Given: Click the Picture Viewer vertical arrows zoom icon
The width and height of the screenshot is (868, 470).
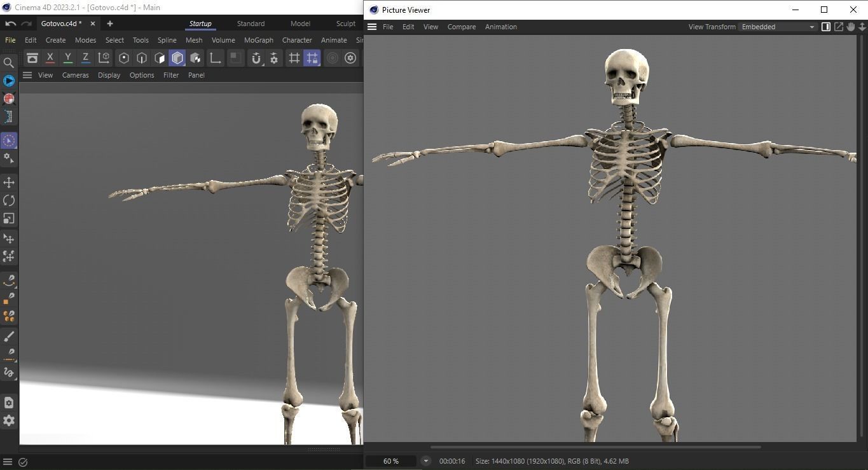Looking at the screenshot, I should point(862,27).
